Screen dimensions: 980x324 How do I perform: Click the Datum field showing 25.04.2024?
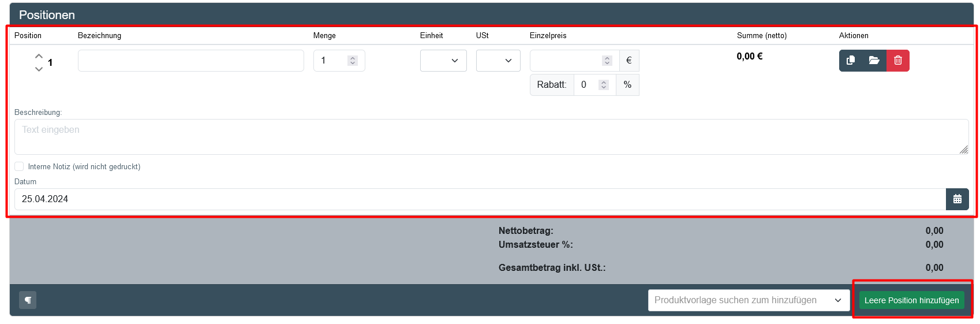(479, 199)
